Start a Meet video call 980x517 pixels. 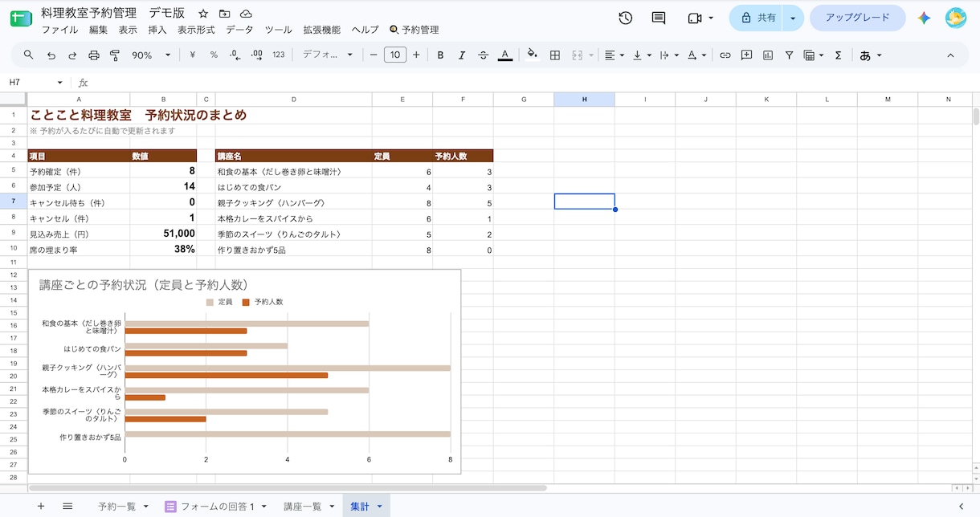coord(696,18)
